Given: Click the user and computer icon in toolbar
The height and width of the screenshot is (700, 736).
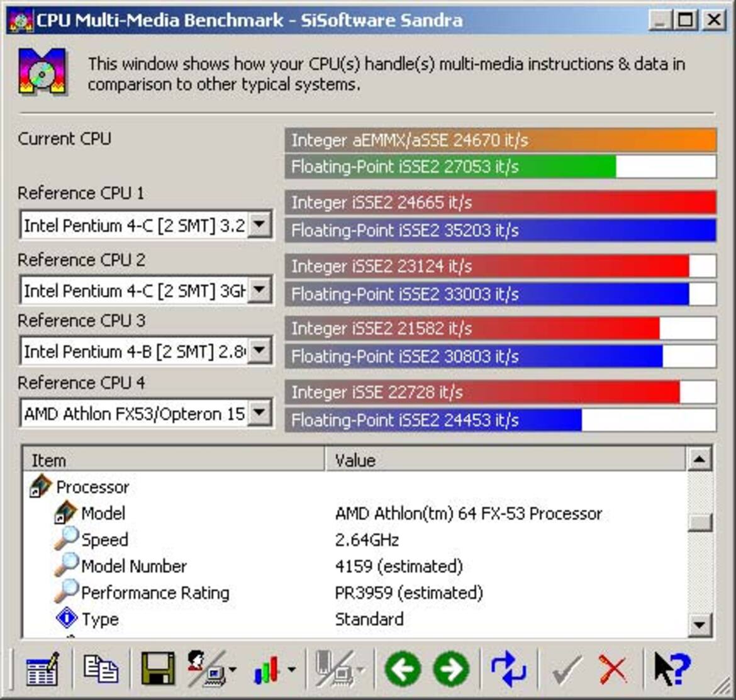Looking at the screenshot, I should (206, 669).
